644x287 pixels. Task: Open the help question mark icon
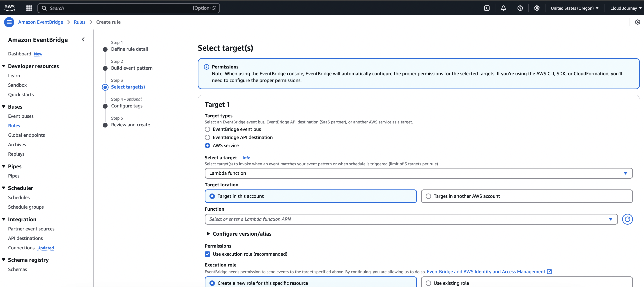pyautogui.click(x=520, y=8)
